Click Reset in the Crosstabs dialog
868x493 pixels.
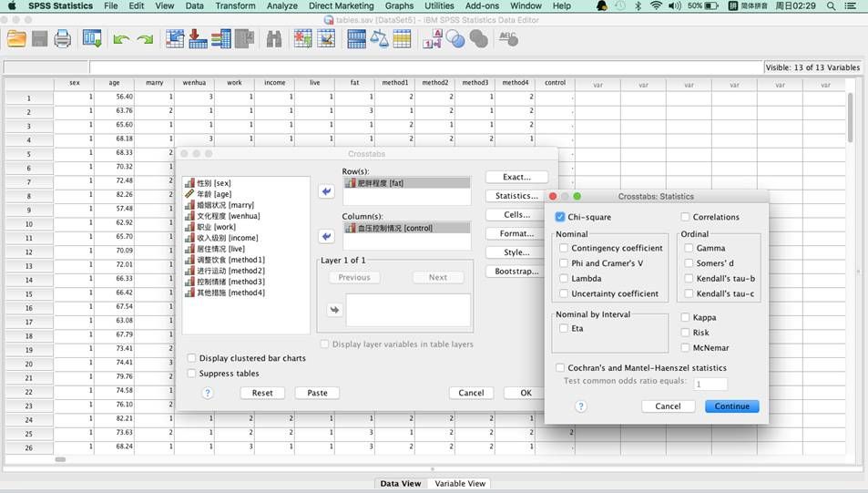pos(262,393)
